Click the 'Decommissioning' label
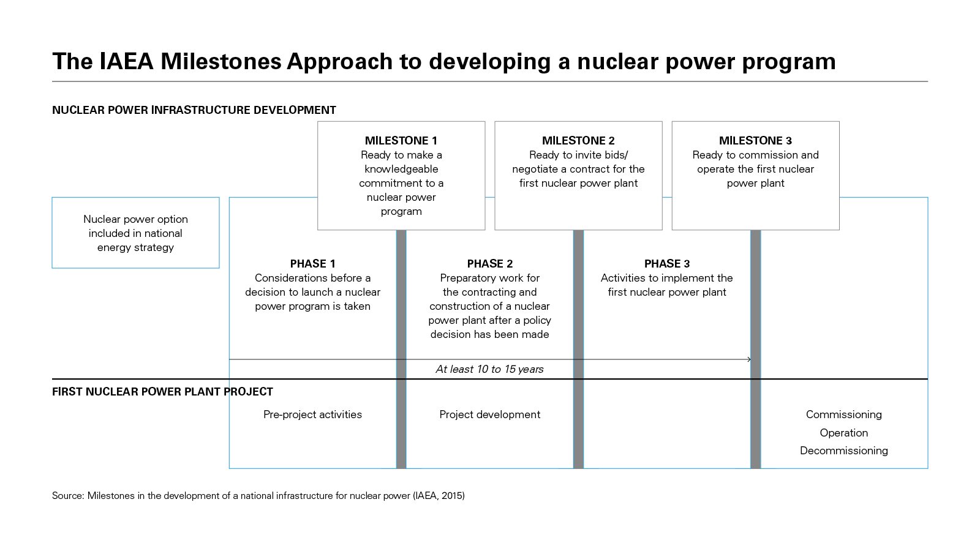The width and height of the screenshot is (980, 551). point(843,451)
